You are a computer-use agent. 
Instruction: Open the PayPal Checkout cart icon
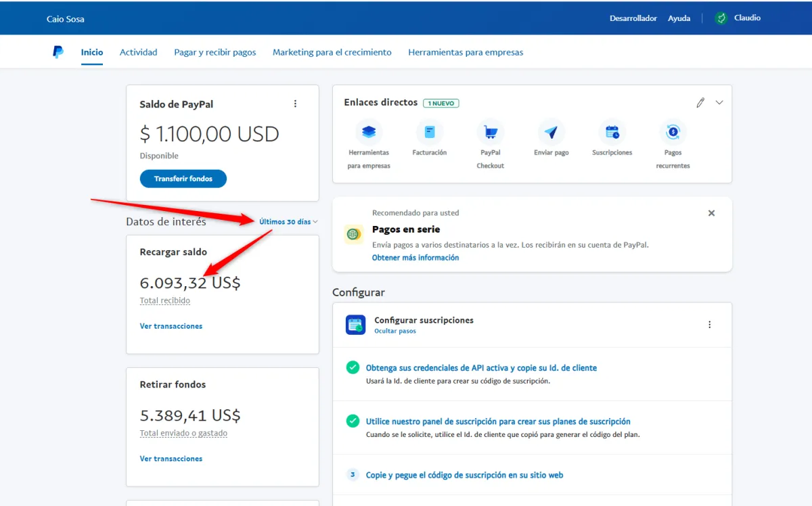point(491,132)
